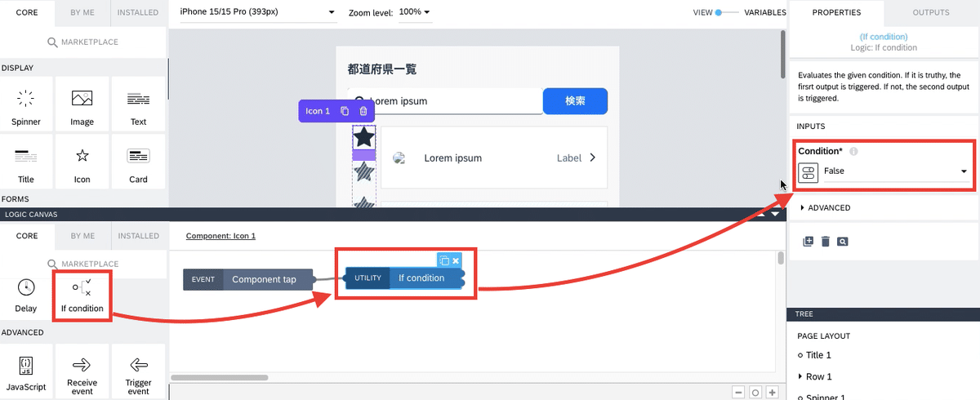The height and width of the screenshot is (400, 980).
Task: Click the logic canvas horizontal scrollbar
Action: [220, 377]
